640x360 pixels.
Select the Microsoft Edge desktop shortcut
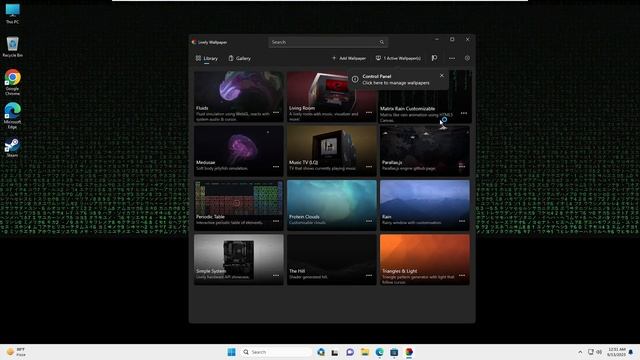coord(12,116)
